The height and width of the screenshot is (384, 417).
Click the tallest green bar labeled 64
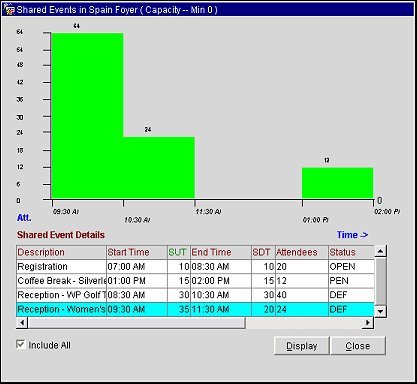[87, 115]
